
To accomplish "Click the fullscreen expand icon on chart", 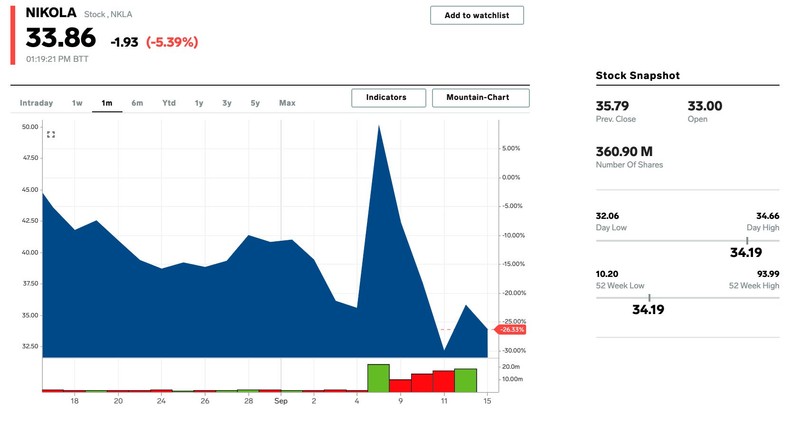I will click(51, 134).
